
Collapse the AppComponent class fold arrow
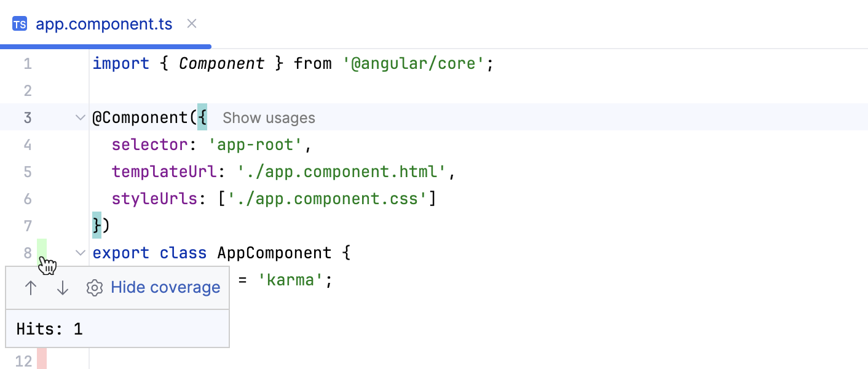pyautogui.click(x=80, y=252)
